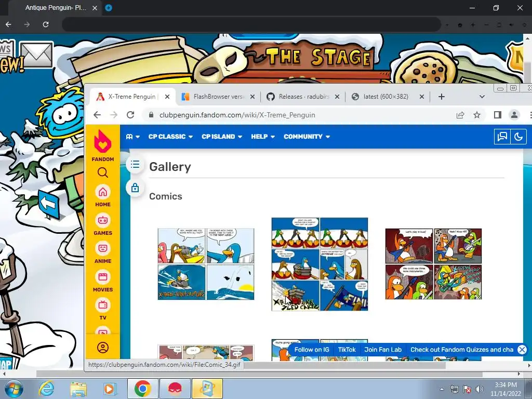The image size is (532, 399).
Task: Open the surfing X-Treme comic thumbnail
Action: (x=206, y=264)
